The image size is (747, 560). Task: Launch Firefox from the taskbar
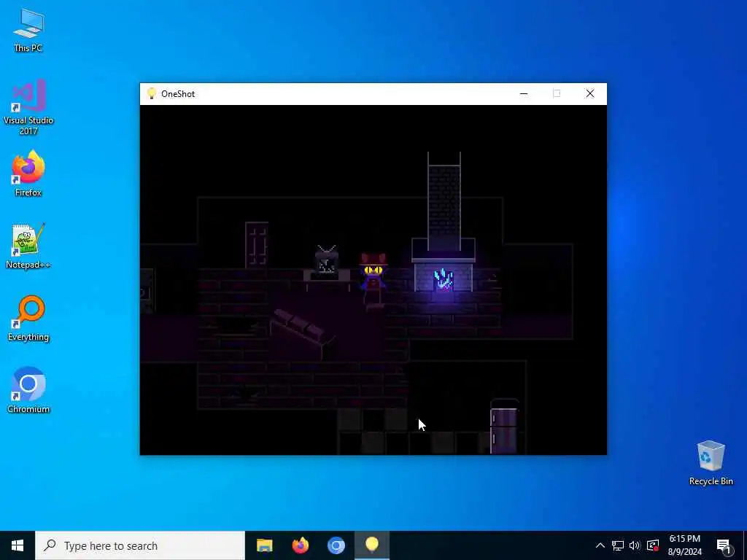click(300, 545)
